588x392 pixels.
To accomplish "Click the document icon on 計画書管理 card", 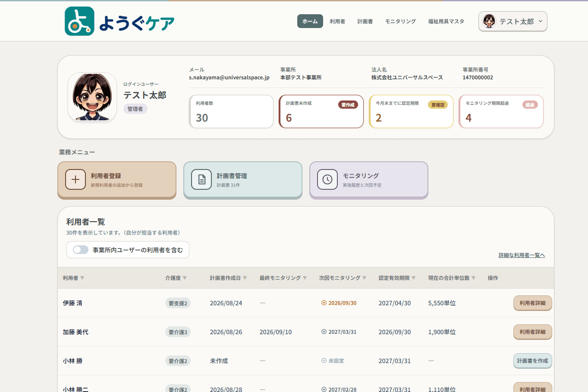I will [x=201, y=179].
